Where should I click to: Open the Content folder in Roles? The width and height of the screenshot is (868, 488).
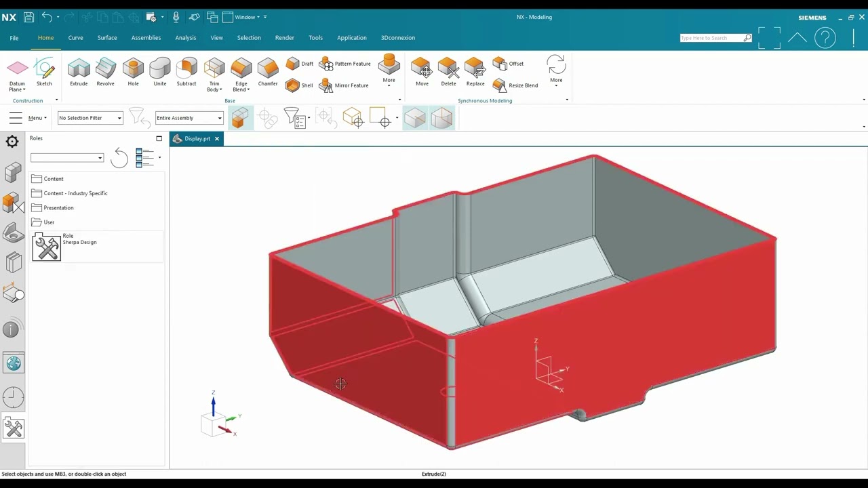[47, 179]
